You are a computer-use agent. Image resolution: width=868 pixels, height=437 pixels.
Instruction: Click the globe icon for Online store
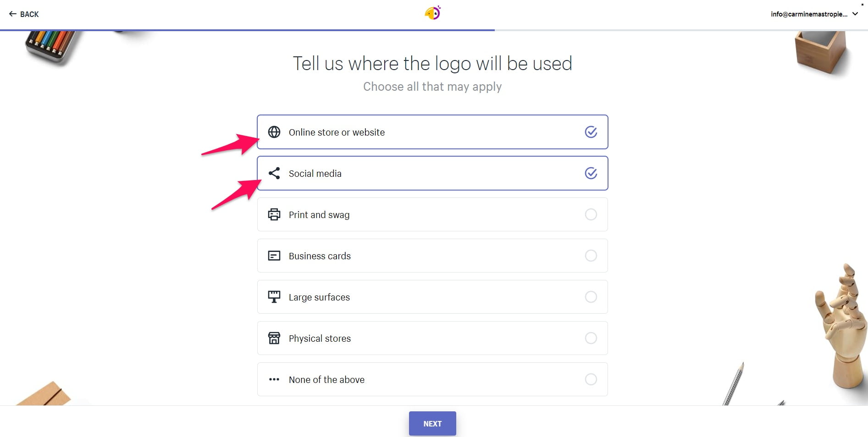[x=274, y=132]
